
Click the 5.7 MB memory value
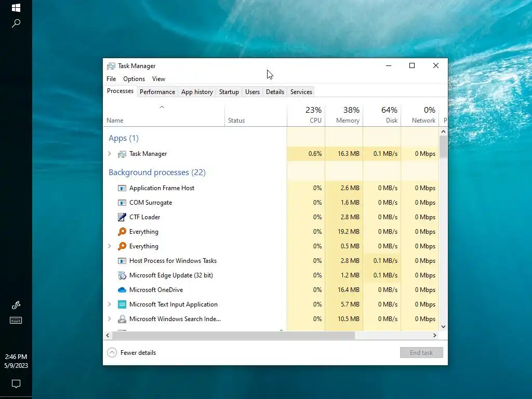click(x=350, y=304)
